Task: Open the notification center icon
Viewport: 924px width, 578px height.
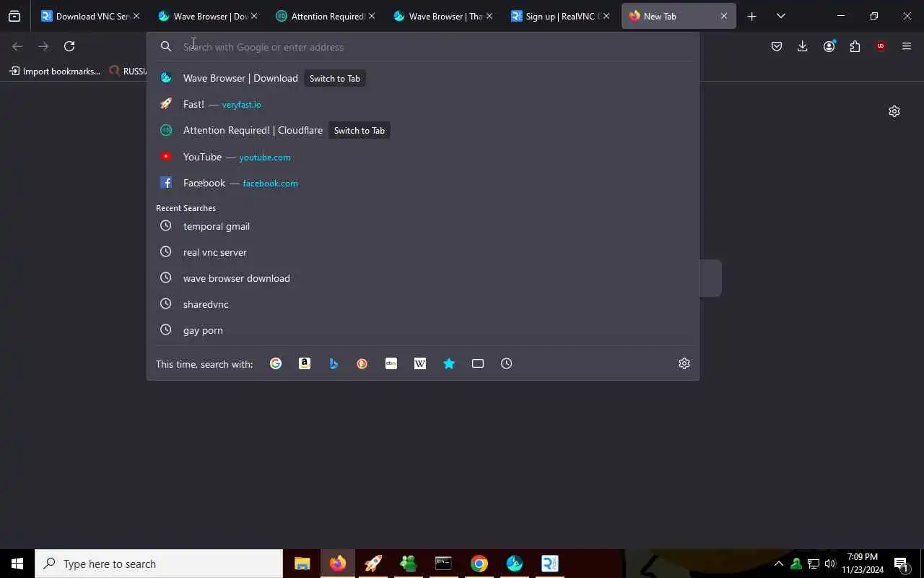Action: click(901, 564)
